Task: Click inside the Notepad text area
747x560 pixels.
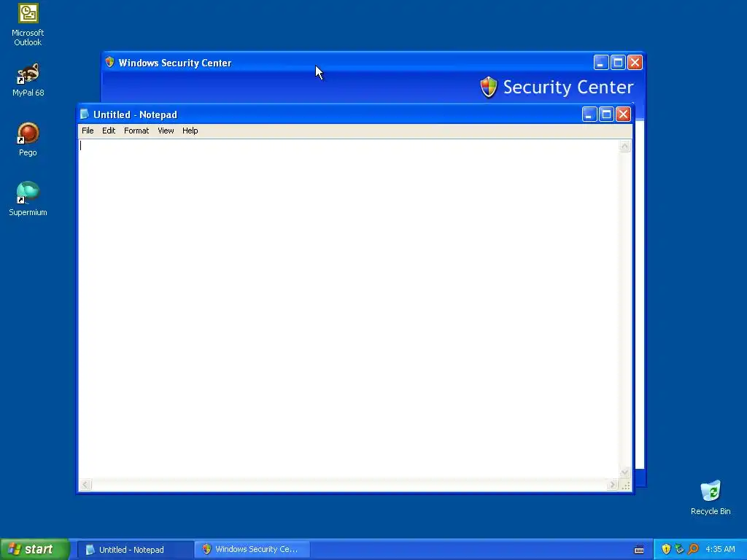Action: (x=348, y=308)
